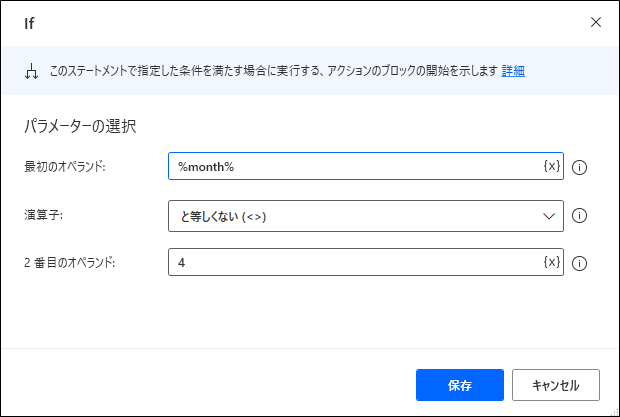Click the 2 番目のオペランド label
This screenshot has height=417, width=620.
tap(70, 262)
